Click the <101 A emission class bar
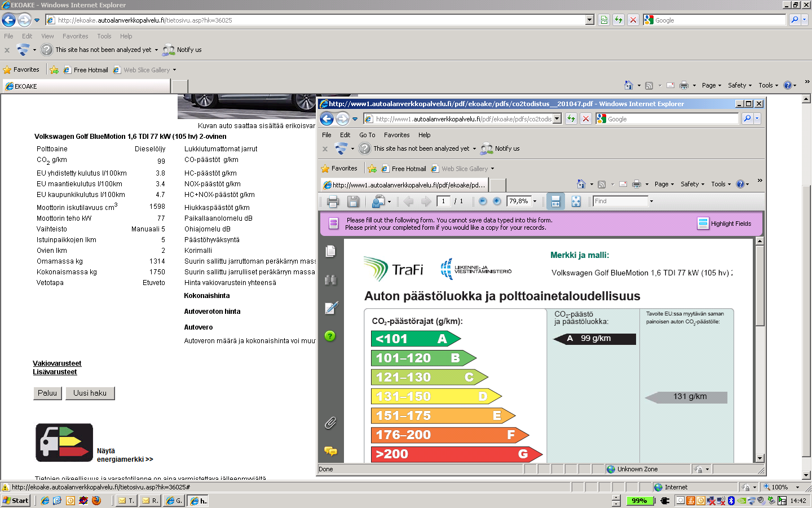 tap(416, 339)
